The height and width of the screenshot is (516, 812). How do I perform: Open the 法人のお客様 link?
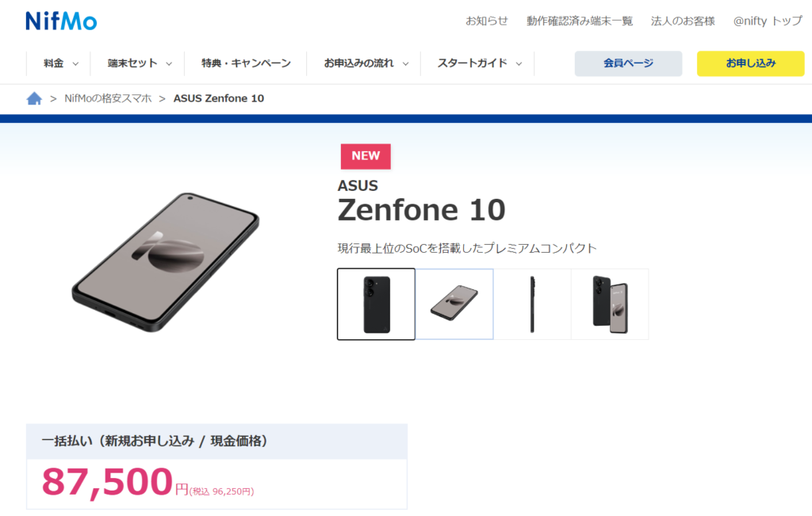683,21
